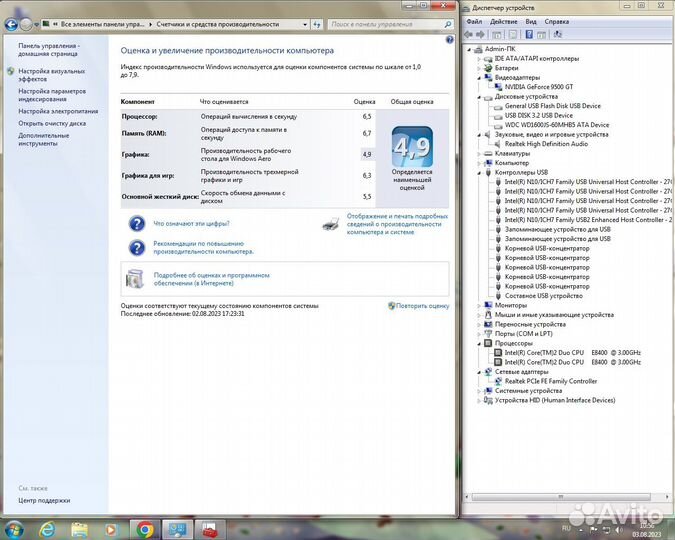Click the RU language indicator in tray
The height and width of the screenshot is (540, 675).
pos(566,528)
